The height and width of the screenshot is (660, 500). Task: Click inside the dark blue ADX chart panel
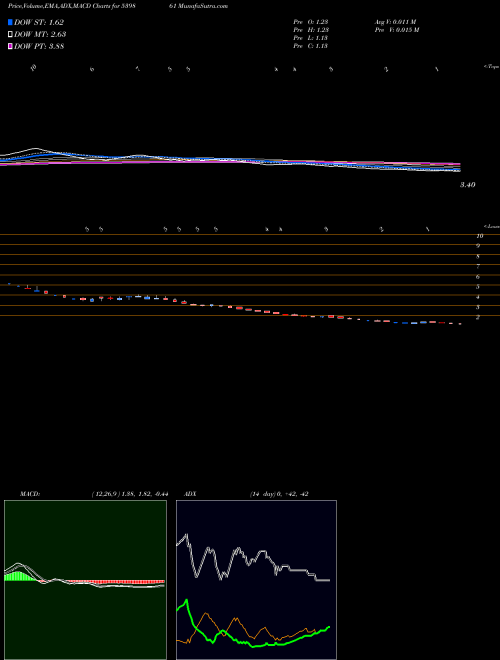pyautogui.click(x=256, y=580)
